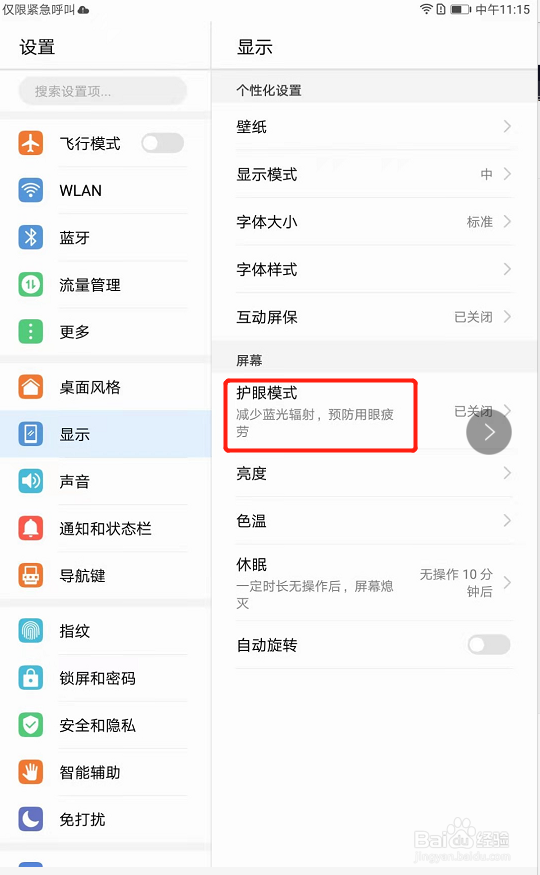Tap the orange airplane mode icon
Screen dimensions: 540x875
click(31, 143)
